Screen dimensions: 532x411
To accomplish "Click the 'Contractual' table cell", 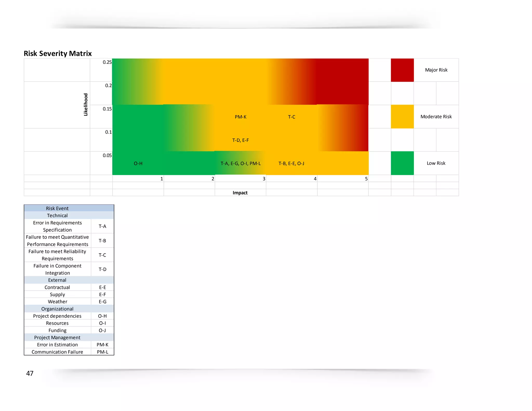I will [x=57, y=287].
